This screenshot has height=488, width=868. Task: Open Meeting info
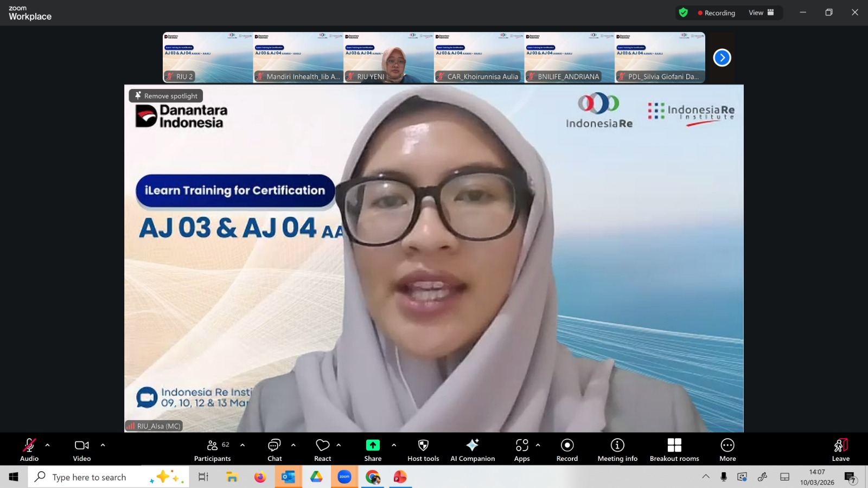617,450
